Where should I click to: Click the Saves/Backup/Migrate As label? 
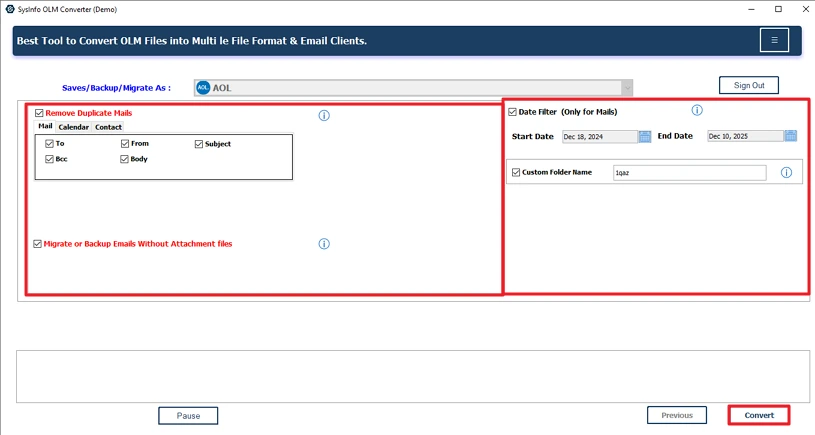tap(116, 88)
